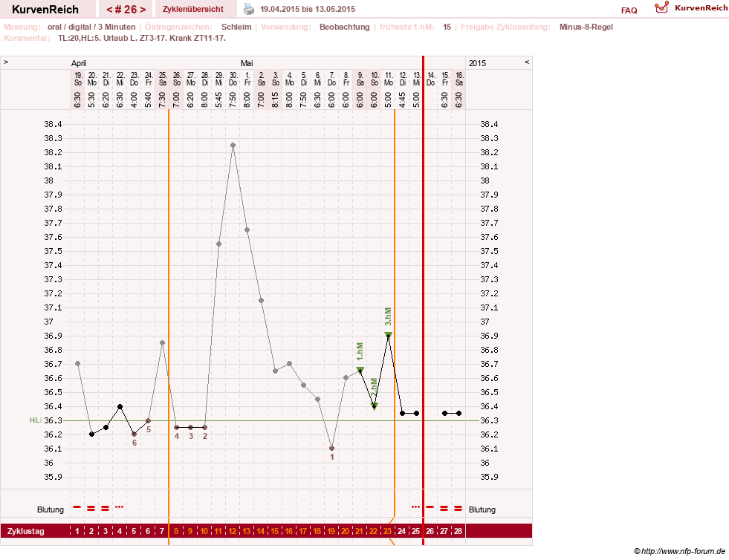This screenshot has width=729, height=560.
Task: Open the Zyklenübersicht tab
Action: pyautogui.click(x=193, y=9)
